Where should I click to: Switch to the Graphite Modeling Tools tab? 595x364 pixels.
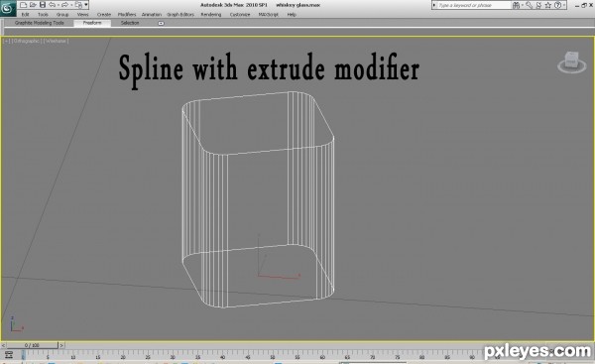(40, 23)
